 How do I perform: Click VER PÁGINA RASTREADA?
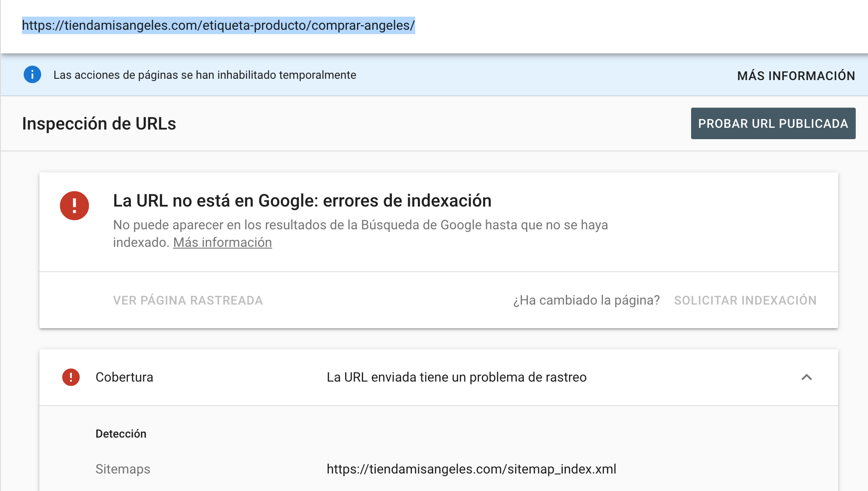188,300
